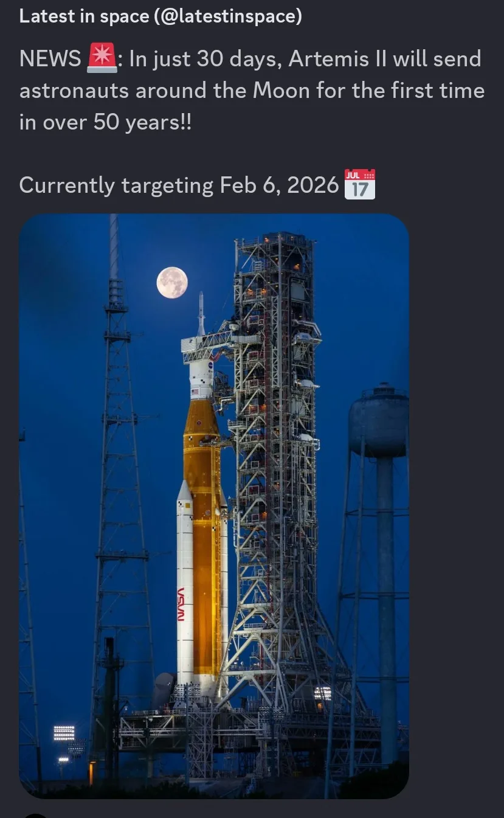Click the American flag on the rocket
This screenshot has width=504, height=818.
195,392
